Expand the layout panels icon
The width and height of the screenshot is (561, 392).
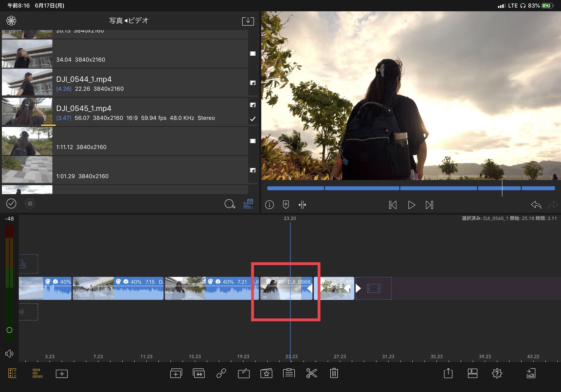[x=472, y=373]
